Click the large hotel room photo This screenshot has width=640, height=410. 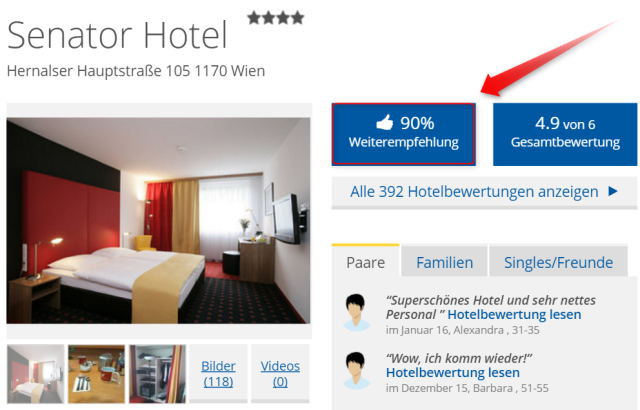[158, 221]
